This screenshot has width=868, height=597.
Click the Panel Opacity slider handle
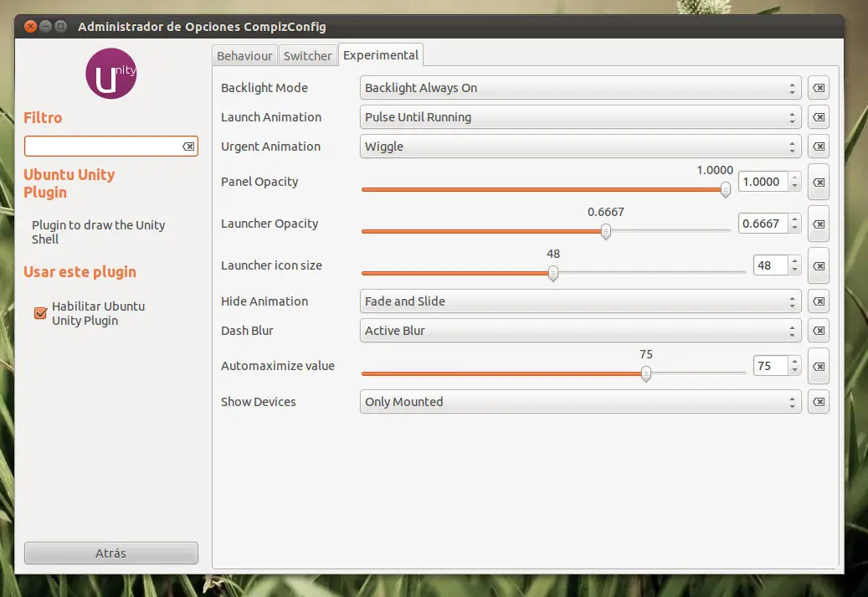pos(725,190)
